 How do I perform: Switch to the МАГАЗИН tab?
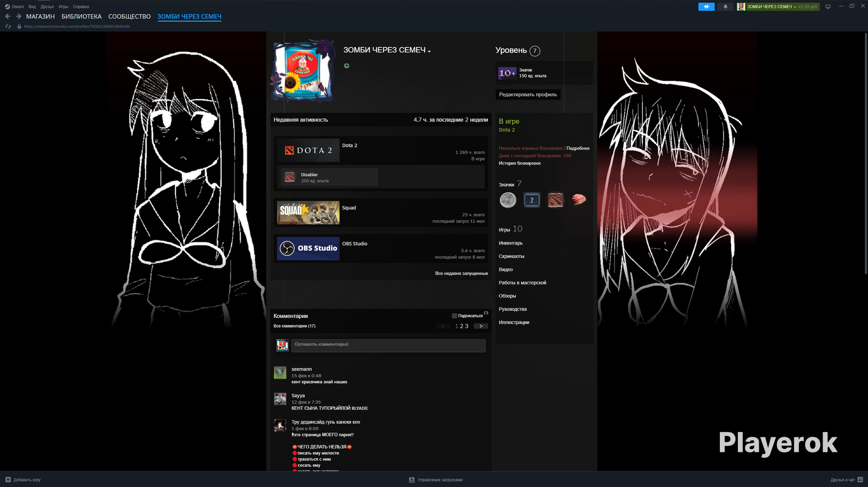coord(40,17)
